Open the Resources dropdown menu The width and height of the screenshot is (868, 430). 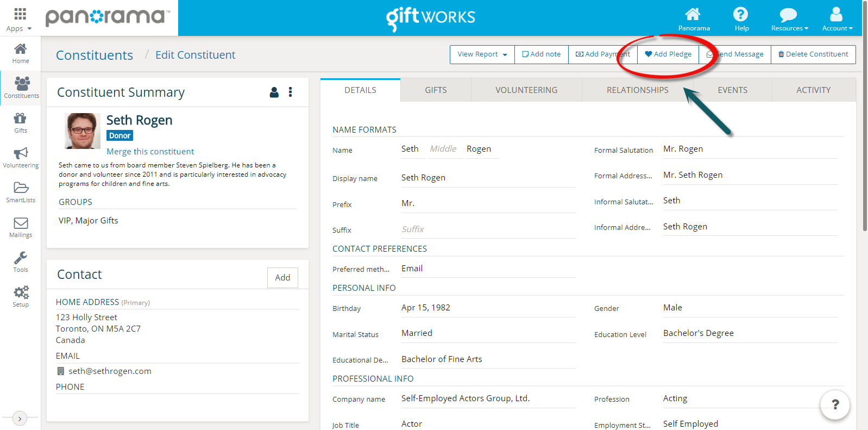point(789,19)
